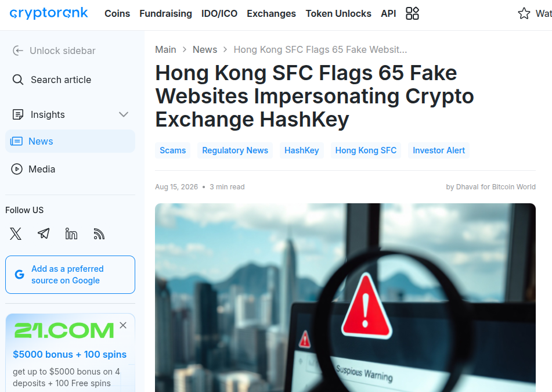Open the apps grid icon
Viewport: 552px width, 392px height.
tap(412, 13)
